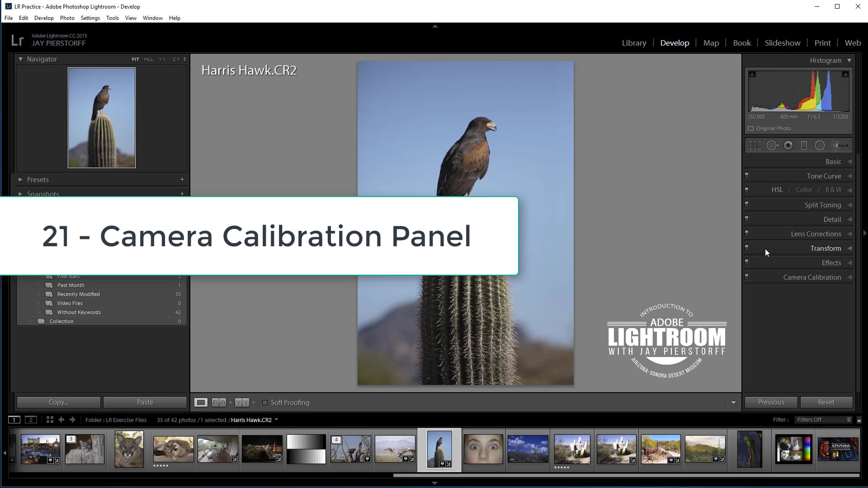Expand the Camera Calibration panel
This screenshot has width=868, height=488.
click(x=812, y=277)
